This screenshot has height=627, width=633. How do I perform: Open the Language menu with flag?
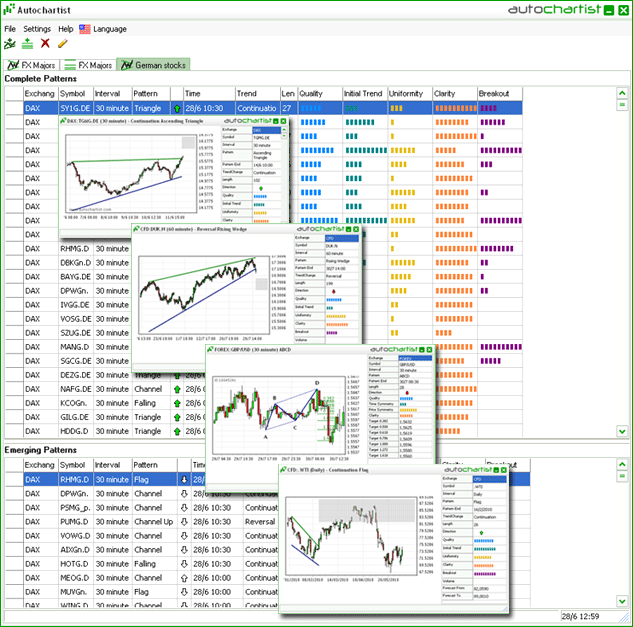[103, 29]
